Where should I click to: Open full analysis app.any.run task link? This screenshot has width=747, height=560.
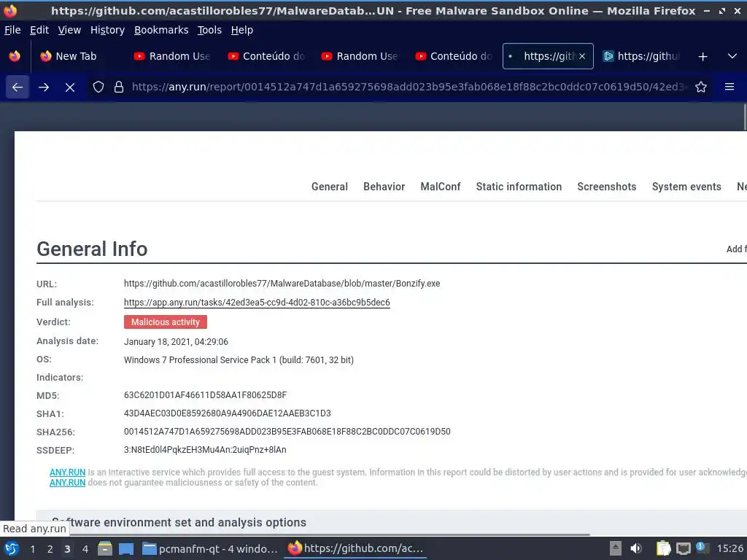[x=257, y=303]
